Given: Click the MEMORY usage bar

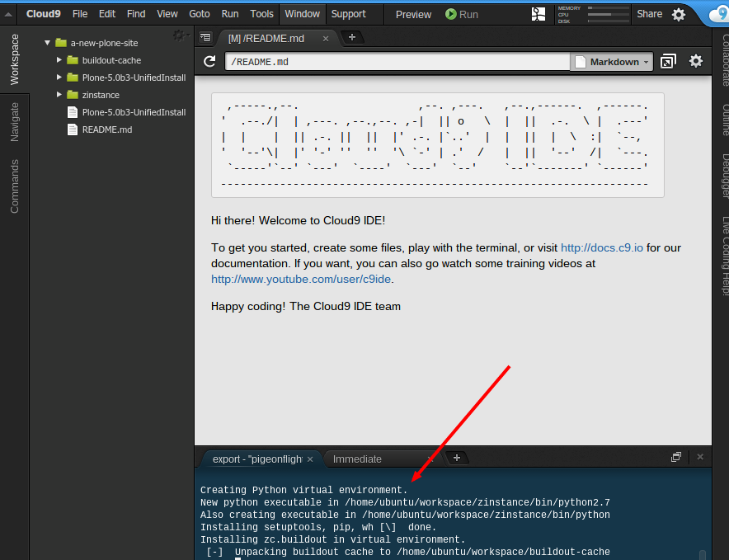Looking at the screenshot, I should click(607, 8).
